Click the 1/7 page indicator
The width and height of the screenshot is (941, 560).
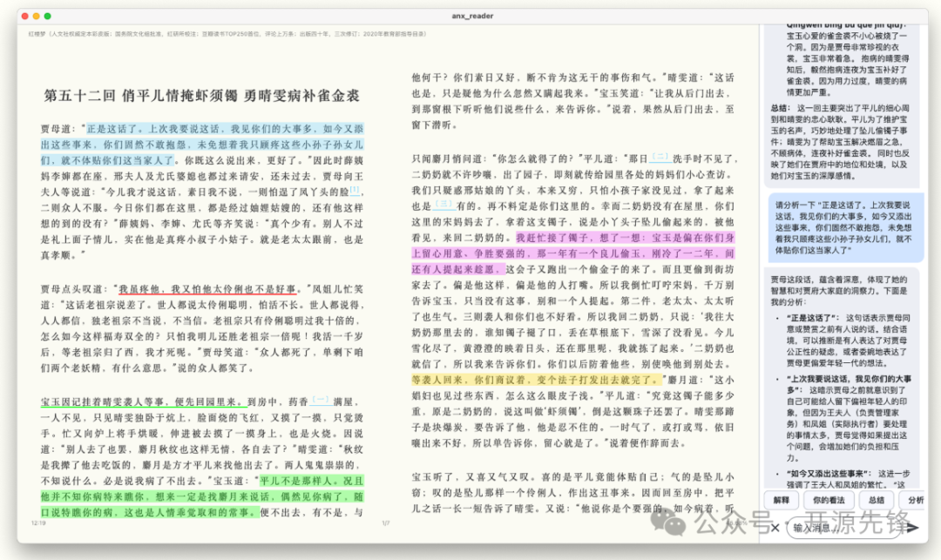pyautogui.click(x=386, y=523)
